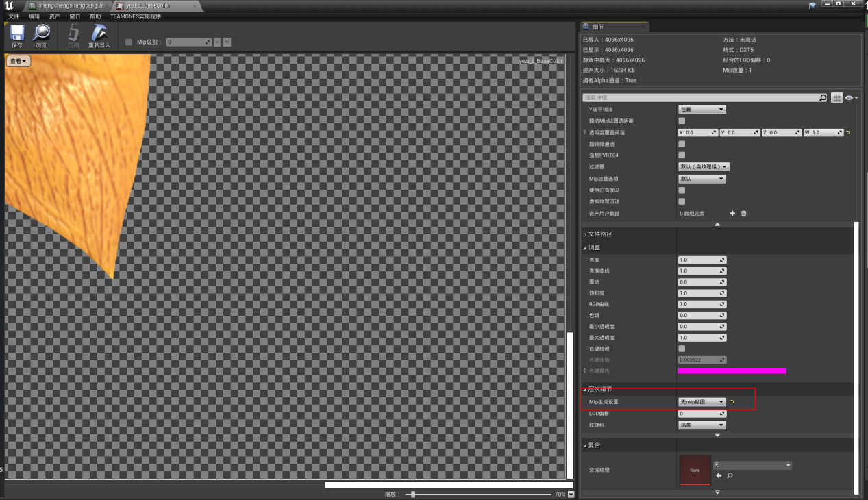Open the 资产 menu
The width and height of the screenshot is (868, 500).
(54, 16)
